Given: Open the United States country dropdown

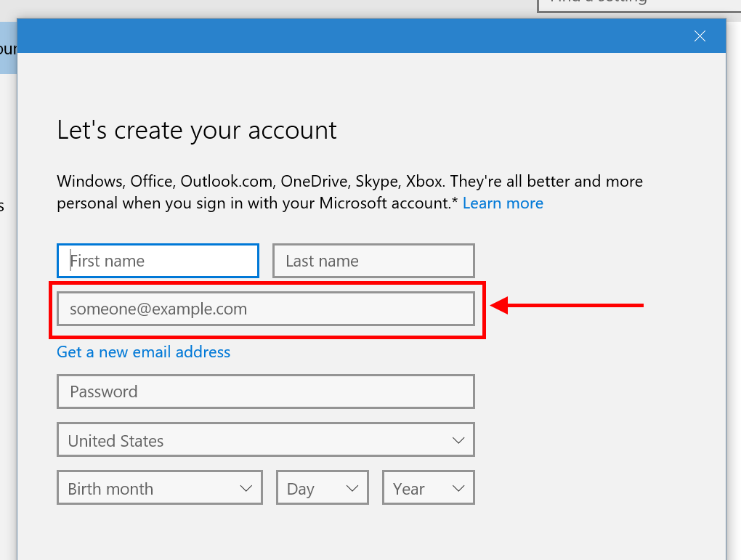Looking at the screenshot, I should pos(266,439).
